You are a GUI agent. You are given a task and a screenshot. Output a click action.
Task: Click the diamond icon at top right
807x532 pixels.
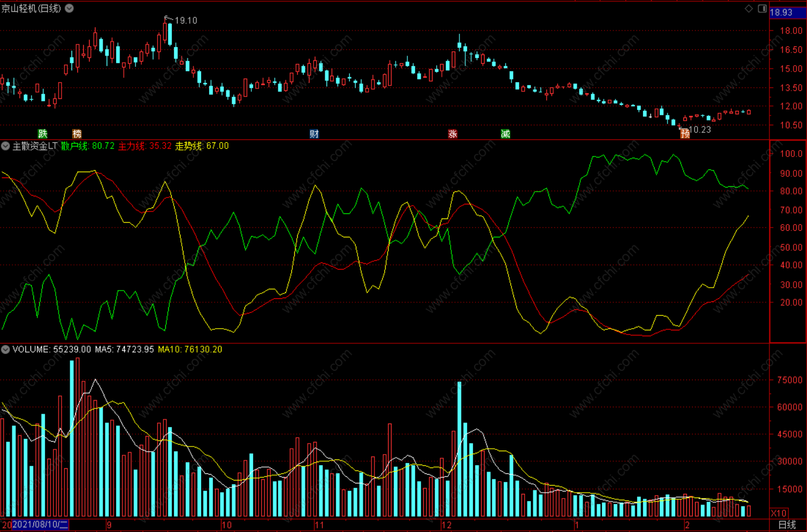748,8
